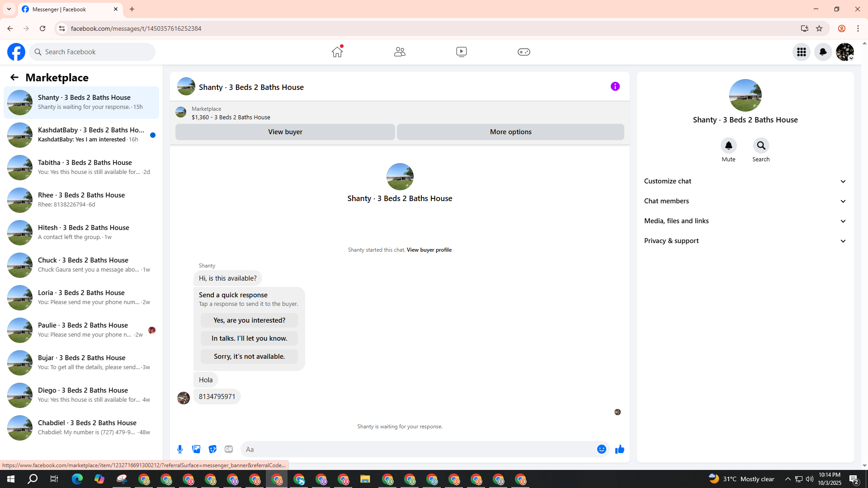The image size is (868, 488).
Task: Go back from the Marketplace chat list
Action: click(14, 77)
